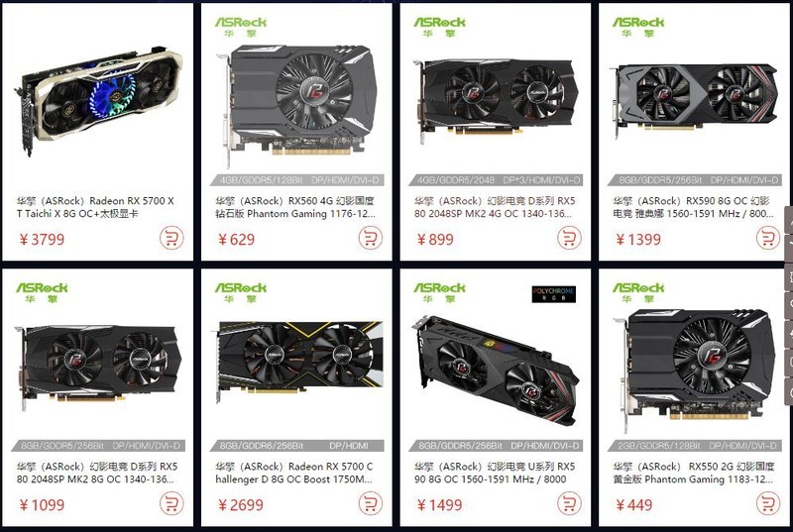
Task: Open the Radeon RX 5700 XT Taichi title link
Action: coord(95,207)
